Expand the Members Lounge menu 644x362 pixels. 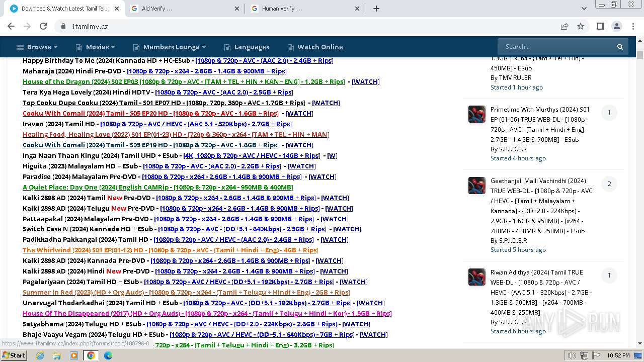[170, 47]
